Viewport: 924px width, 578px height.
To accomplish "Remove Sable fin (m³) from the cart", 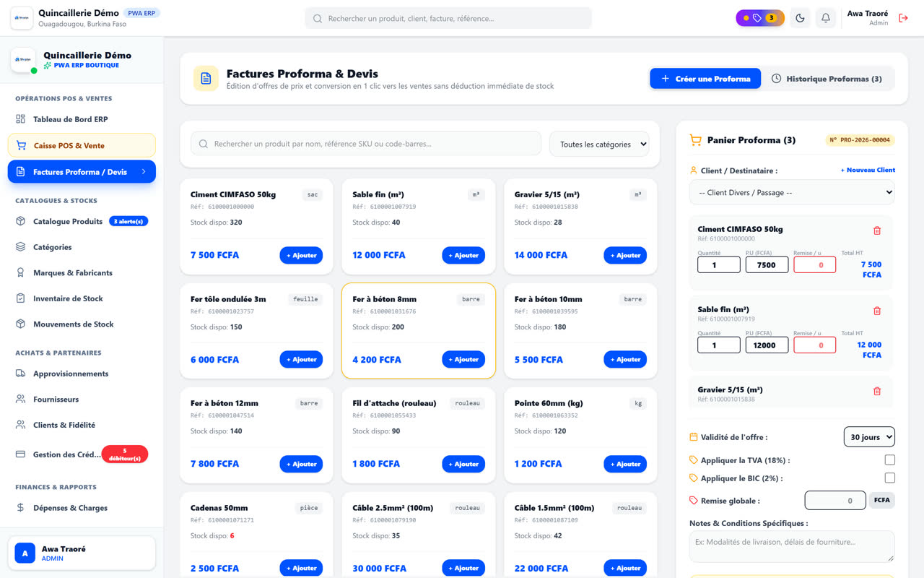I will 877,311.
